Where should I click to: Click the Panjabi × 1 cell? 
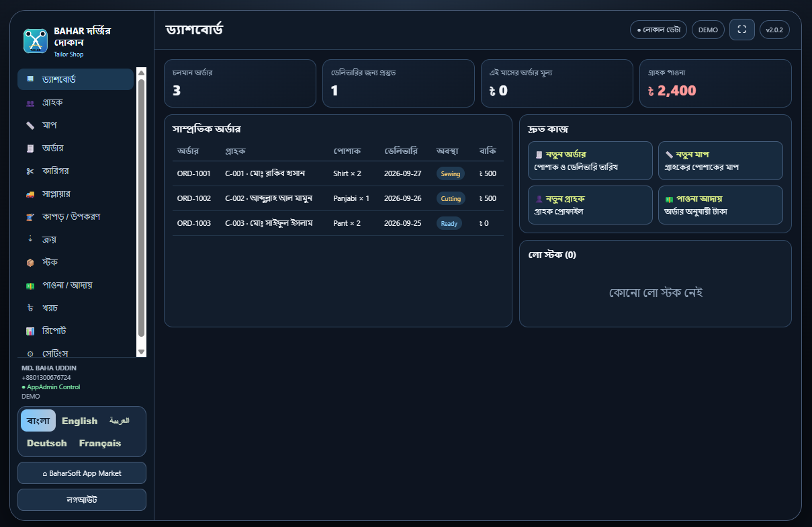tap(351, 198)
